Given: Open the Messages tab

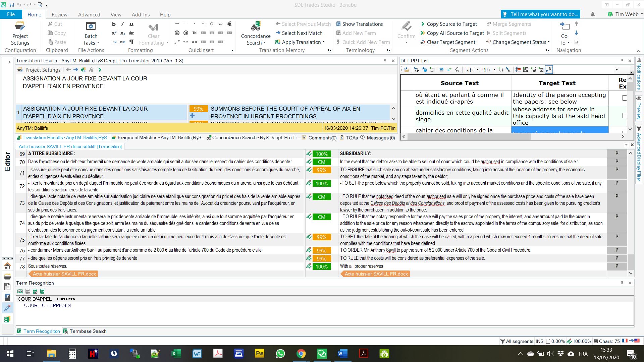Looking at the screenshot, I should click(x=378, y=137).
